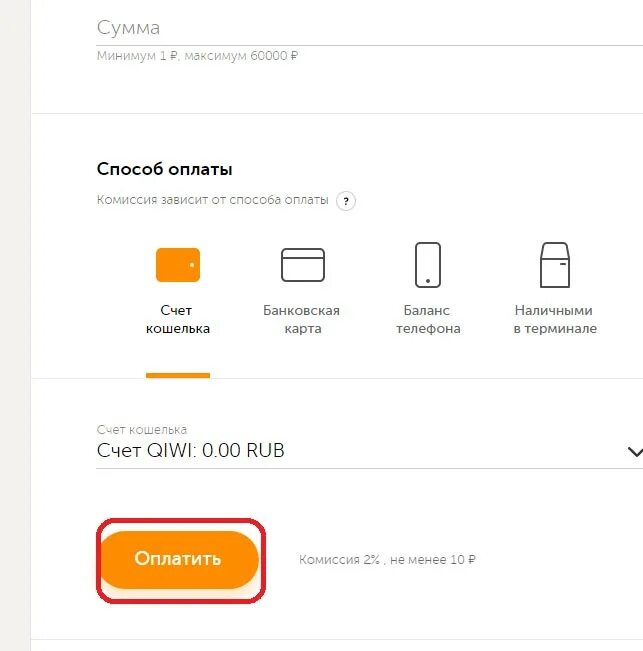Image resolution: width=643 pixels, height=651 pixels.
Task: Open the commission help question mark
Action: [346, 201]
